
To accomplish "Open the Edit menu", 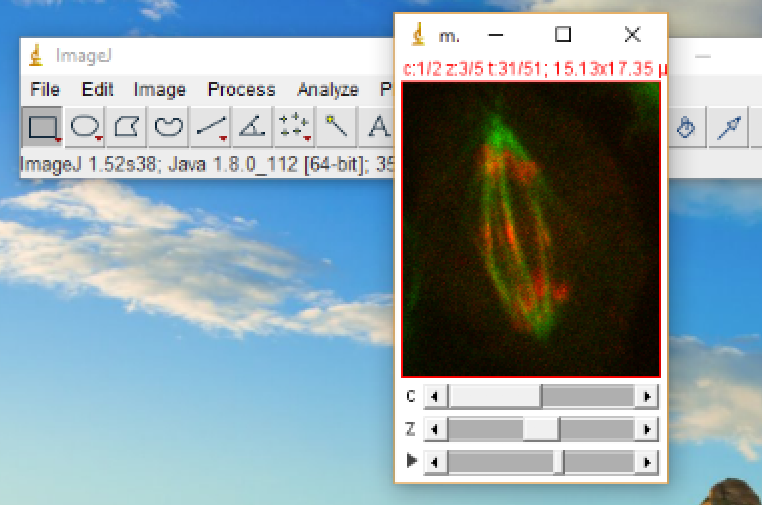I will [x=97, y=89].
